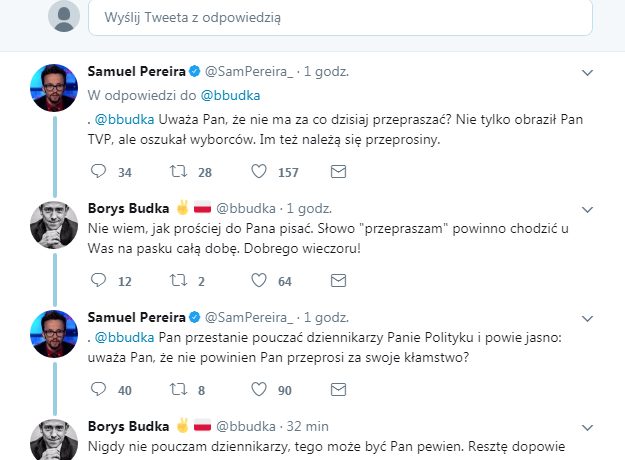This screenshot has width=625, height=460.
Task: Expand options chevron on Borys Budka's 32 min tweet
Action: point(588,424)
